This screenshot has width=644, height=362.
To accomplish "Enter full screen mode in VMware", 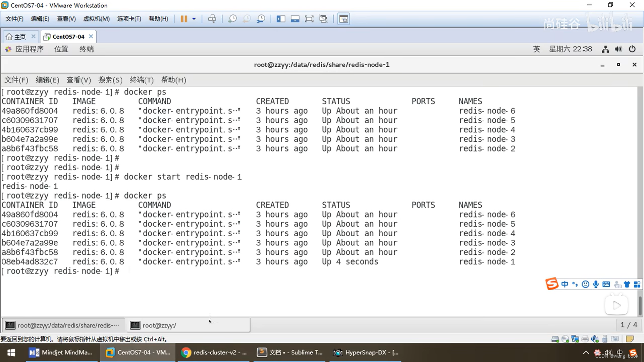I will (x=309, y=19).
